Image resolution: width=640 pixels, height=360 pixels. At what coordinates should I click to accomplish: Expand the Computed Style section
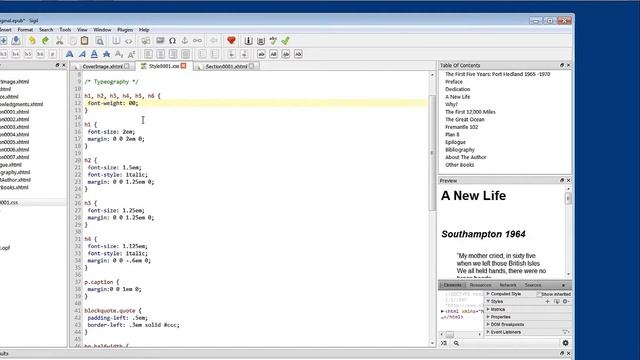click(488, 294)
